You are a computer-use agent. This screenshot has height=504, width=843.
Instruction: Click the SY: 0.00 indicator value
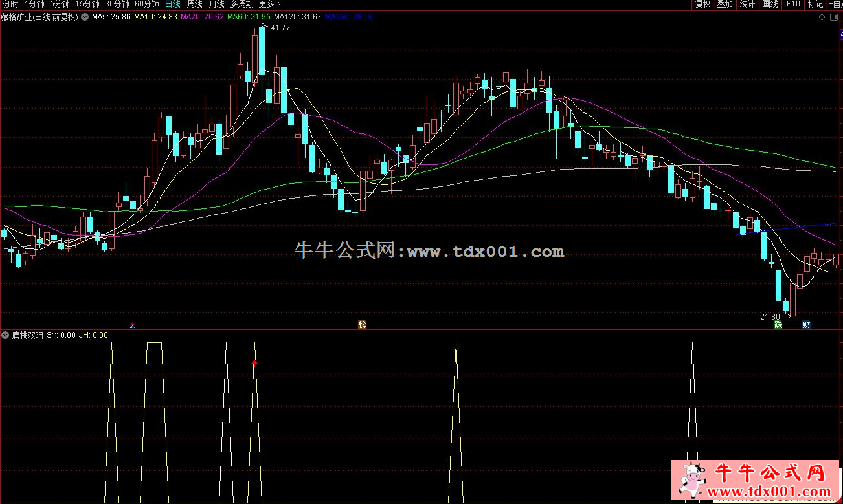62,335
